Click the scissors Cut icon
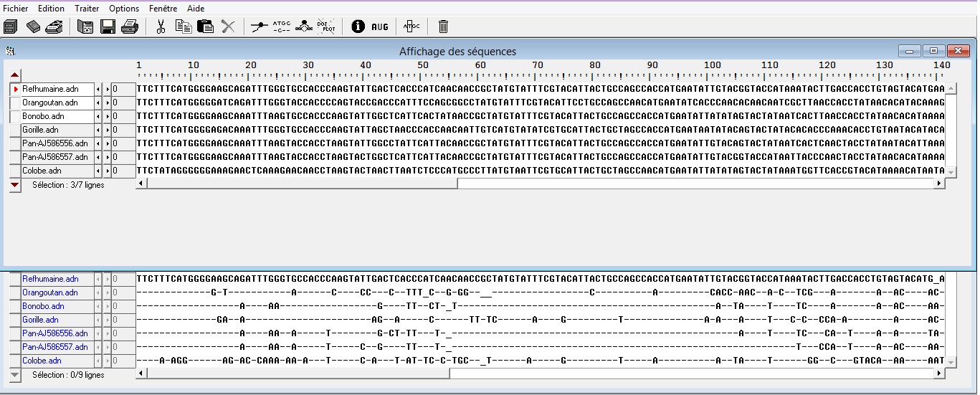980x395 pixels. tap(161, 27)
